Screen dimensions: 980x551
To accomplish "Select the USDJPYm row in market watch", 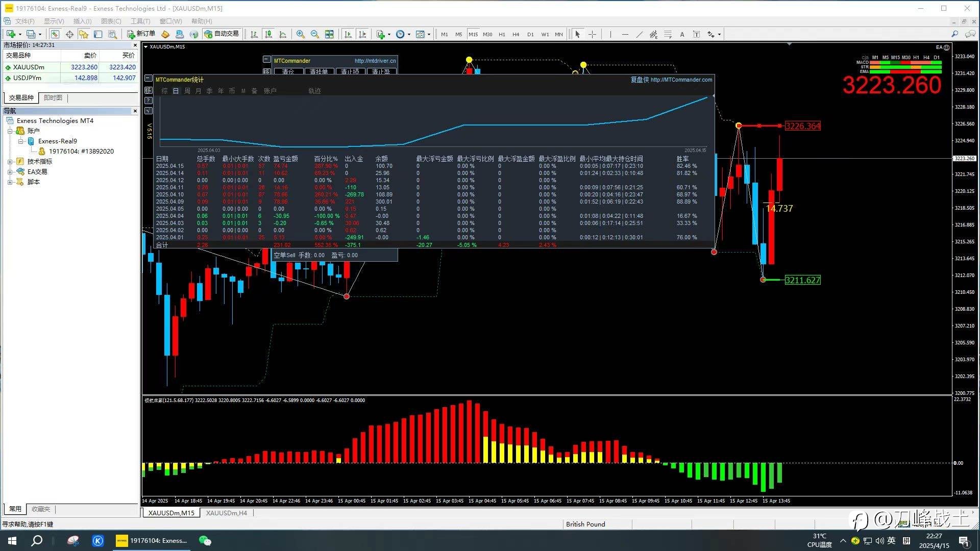I will click(x=70, y=78).
